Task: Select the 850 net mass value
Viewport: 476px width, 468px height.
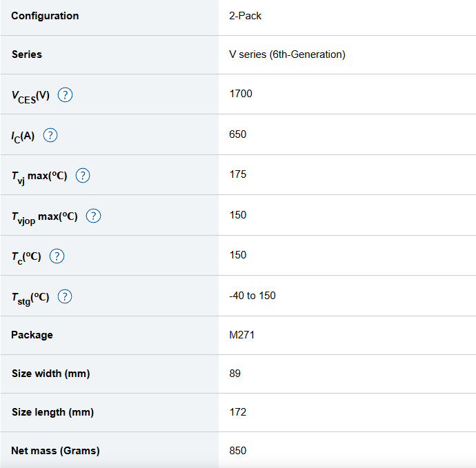Action: [238, 451]
